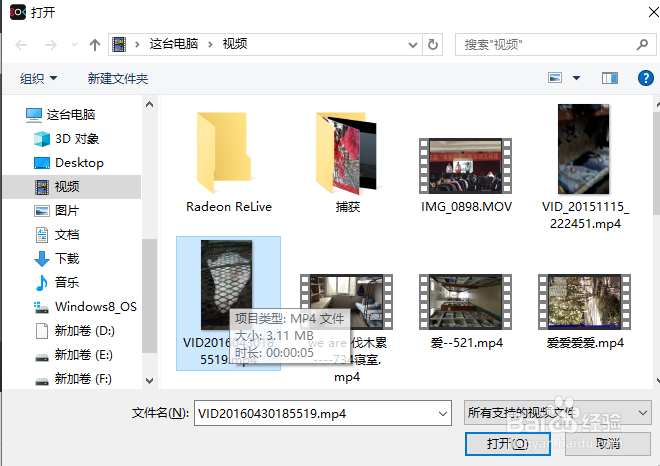
Task: Open Windows8_OS drive in the sidebar
Action: (96, 306)
